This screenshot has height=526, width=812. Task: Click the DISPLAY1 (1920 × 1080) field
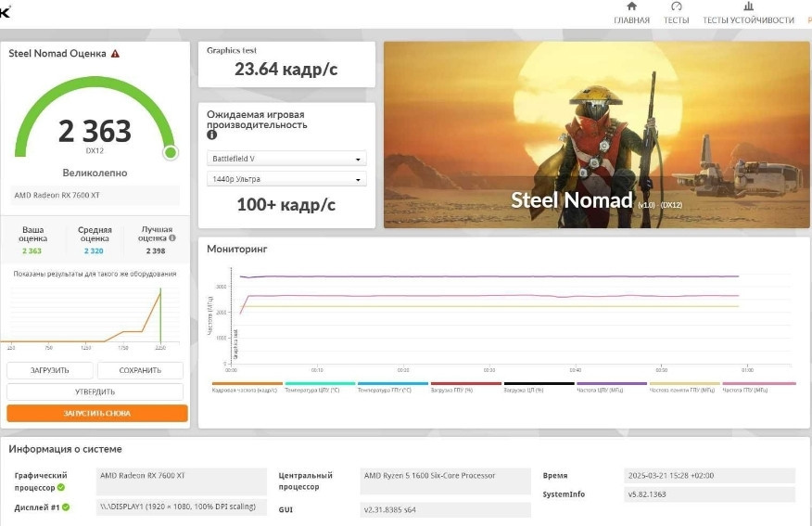coord(182,507)
